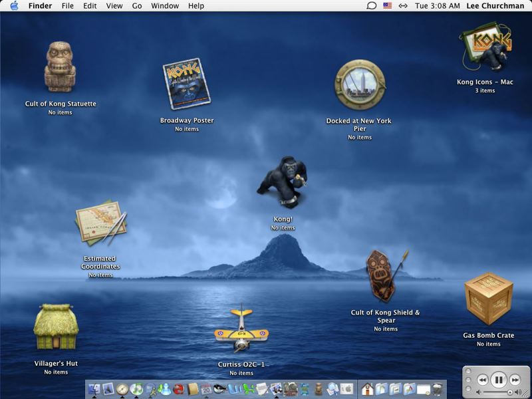Open the US flag input menu
532x399 pixels.
tap(388, 6)
